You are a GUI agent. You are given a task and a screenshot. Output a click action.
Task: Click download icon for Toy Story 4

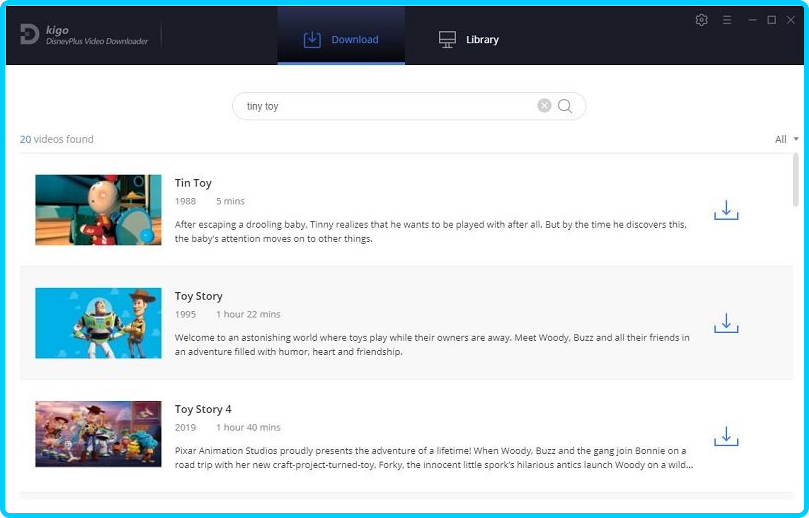(x=726, y=437)
